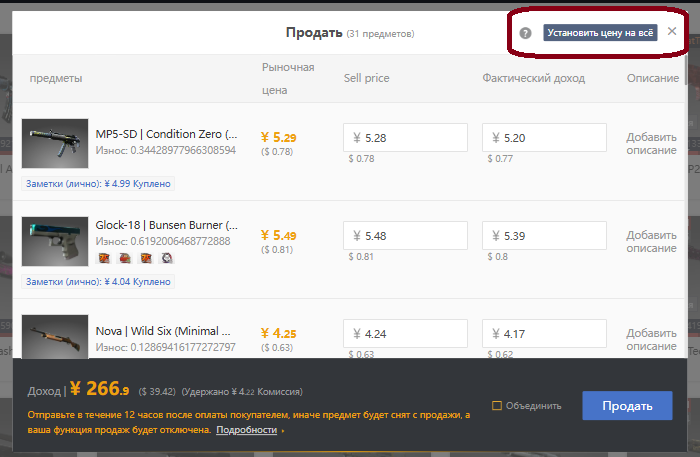The width and height of the screenshot is (700, 457).
Task: Click the Nova sell price field
Action: (405, 333)
